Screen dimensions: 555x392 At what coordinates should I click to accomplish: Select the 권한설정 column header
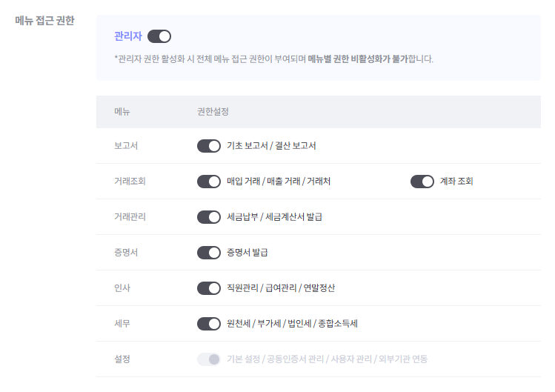pyautogui.click(x=213, y=112)
